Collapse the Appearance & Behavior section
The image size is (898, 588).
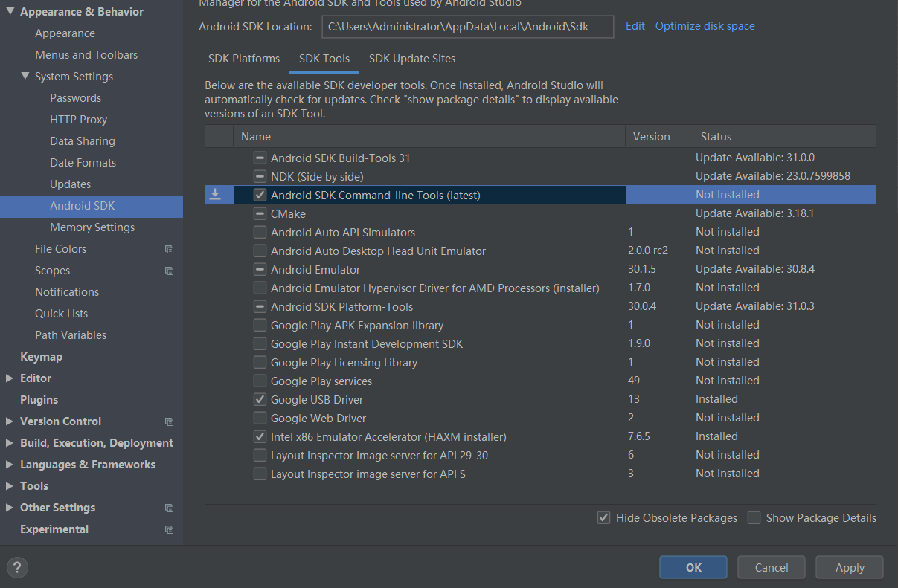click(10, 12)
